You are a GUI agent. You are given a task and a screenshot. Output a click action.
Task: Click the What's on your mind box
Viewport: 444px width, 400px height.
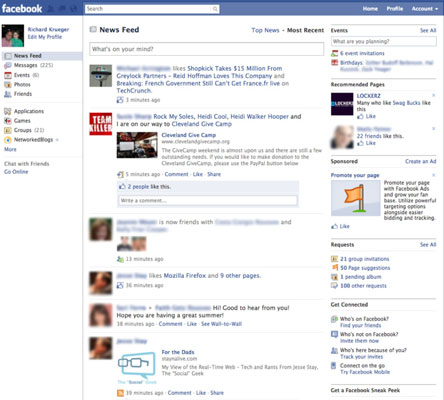click(207, 49)
